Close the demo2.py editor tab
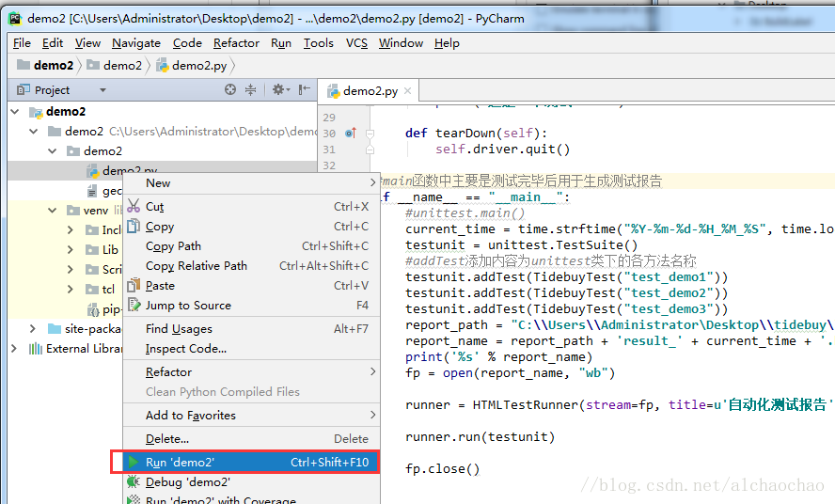 tap(407, 91)
